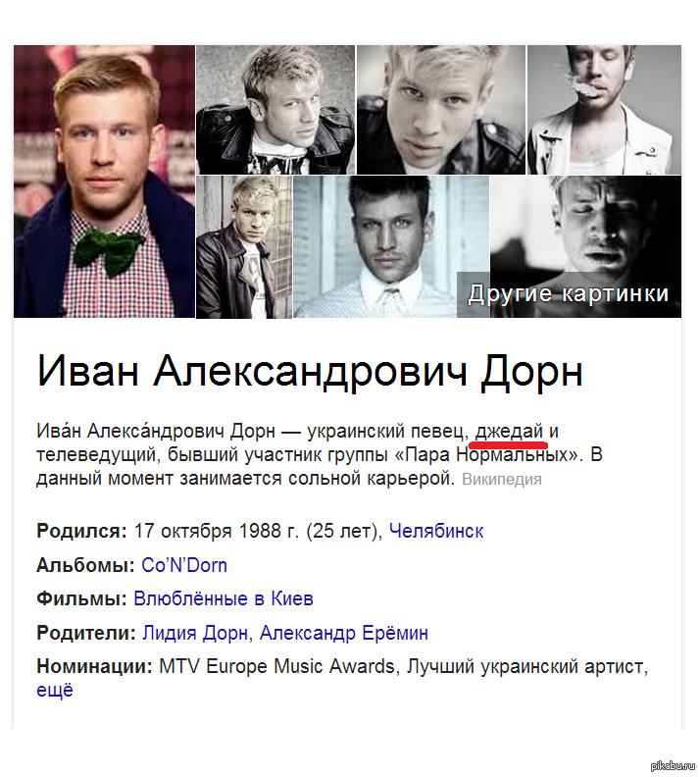
Task: Click the heading Иван Александрович Дорн
Action: pos(310,371)
